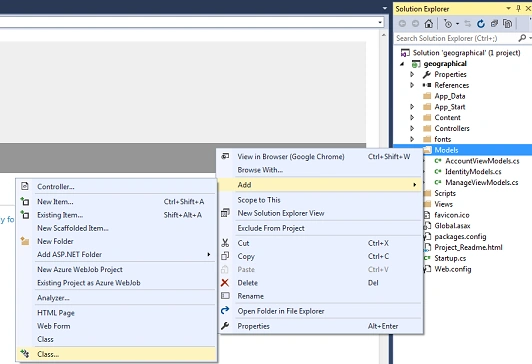Select AccountViewModels.cs file

482,161
